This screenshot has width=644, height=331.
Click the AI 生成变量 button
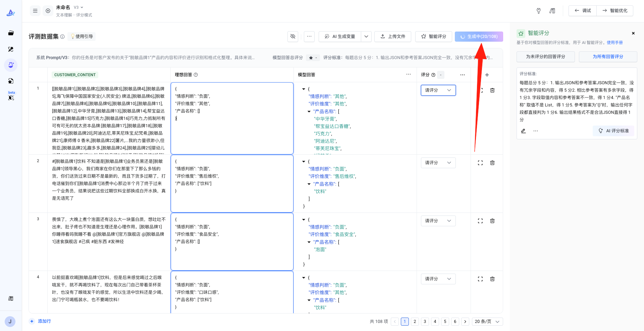coord(340,37)
